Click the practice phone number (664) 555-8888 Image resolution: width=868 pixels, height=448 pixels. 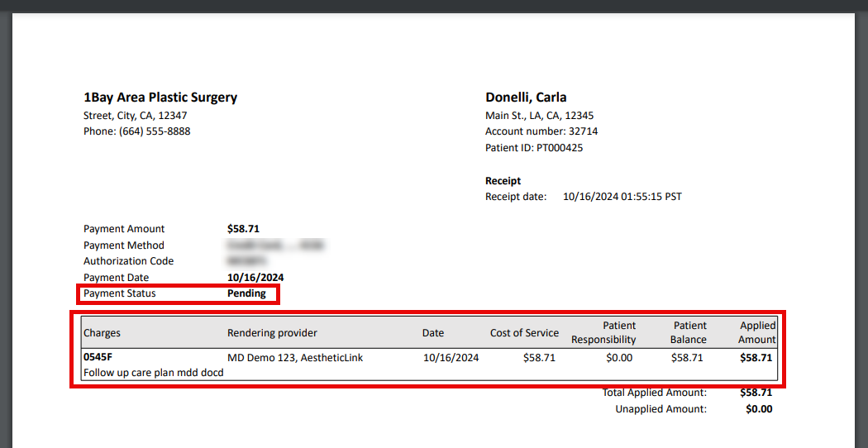pyautogui.click(x=155, y=131)
